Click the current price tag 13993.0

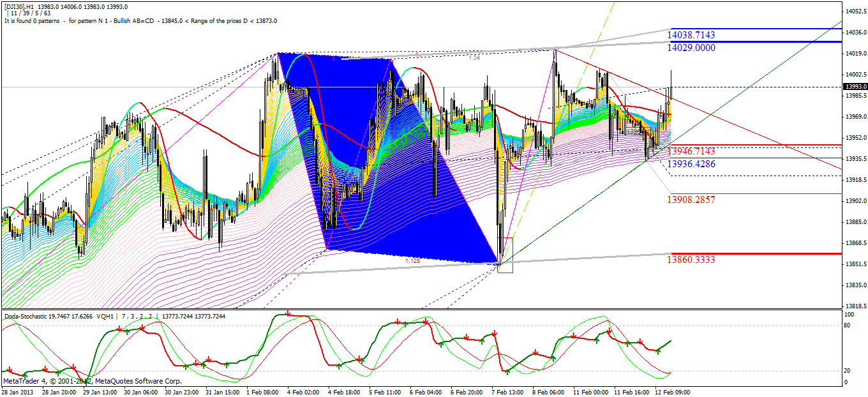click(855, 87)
